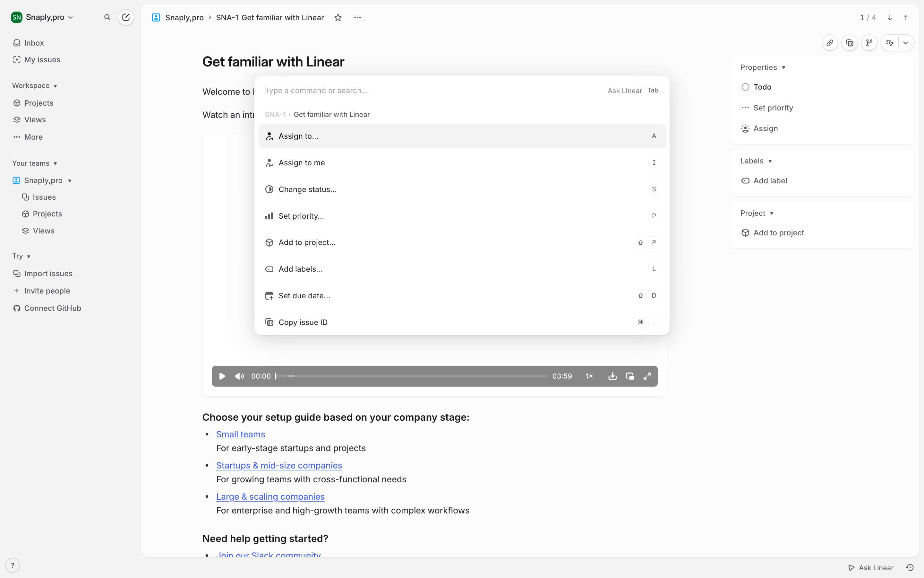Open workspace Views
Viewport: 924px width, 578px height.
click(30, 120)
